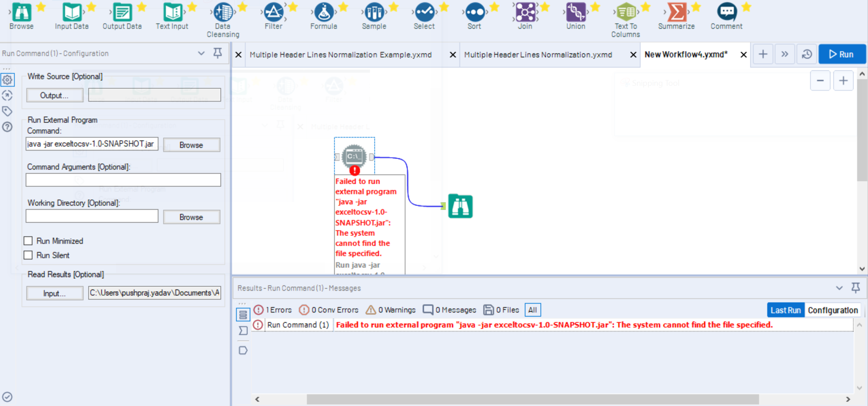Pin the Results panel

tap(855, 288)
